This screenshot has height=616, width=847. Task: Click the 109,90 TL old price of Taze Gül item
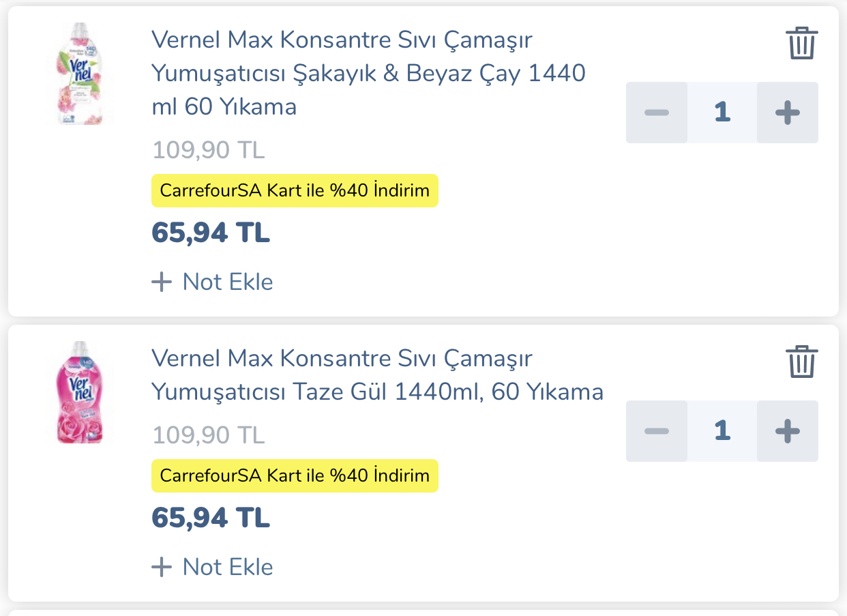[x=208, y=435]
